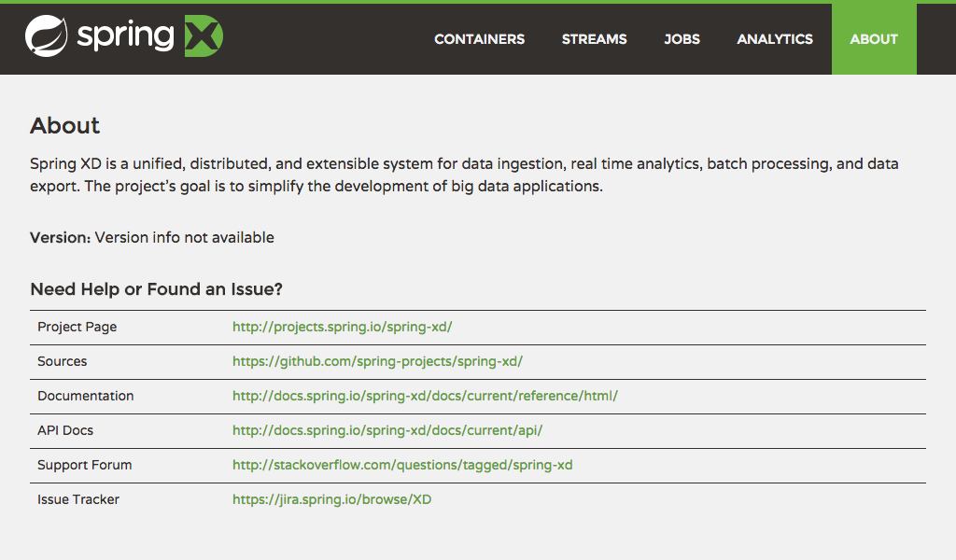Open the Stack Overflow support forum link

click(x=402, y=465)
